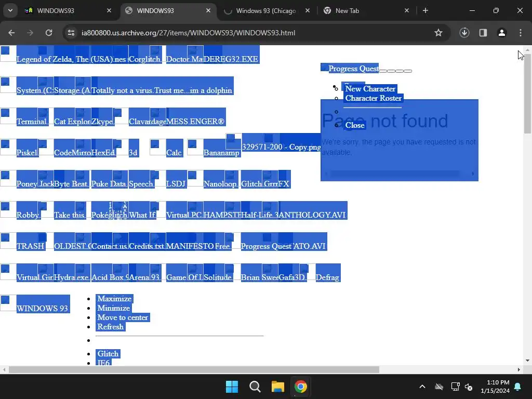
Task: Bookmark this page with star icon
Action: pos(438,33)
